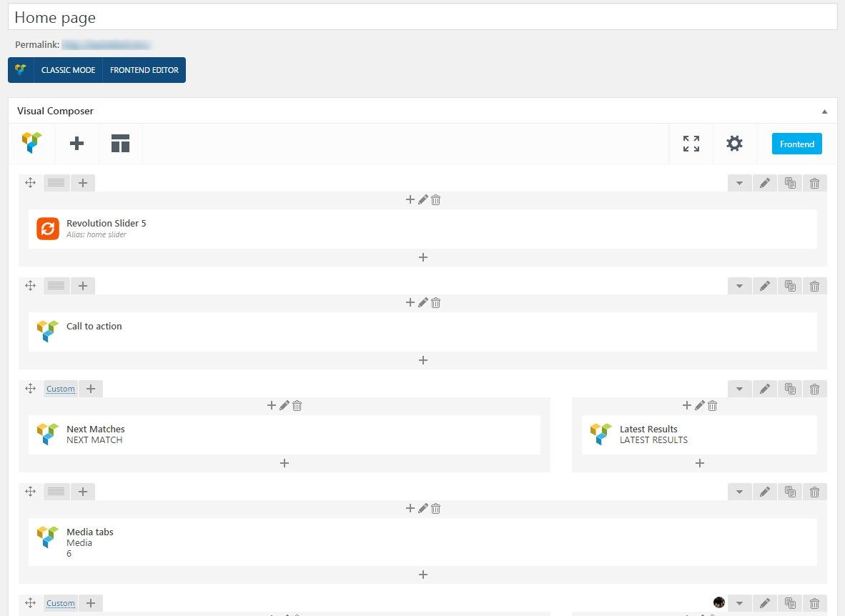Edit the Next Matches column with pencil

tap(285, 406)
